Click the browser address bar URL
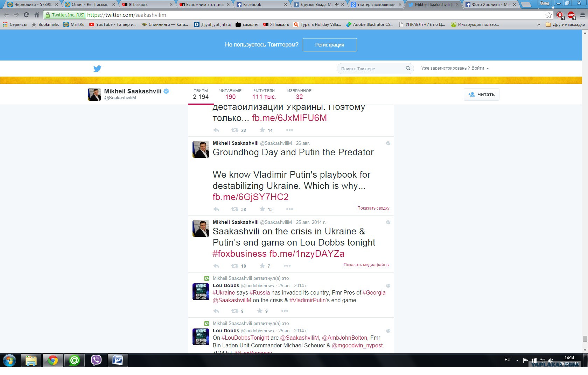This screenshot has width=588, height=375. coord(127,15)
